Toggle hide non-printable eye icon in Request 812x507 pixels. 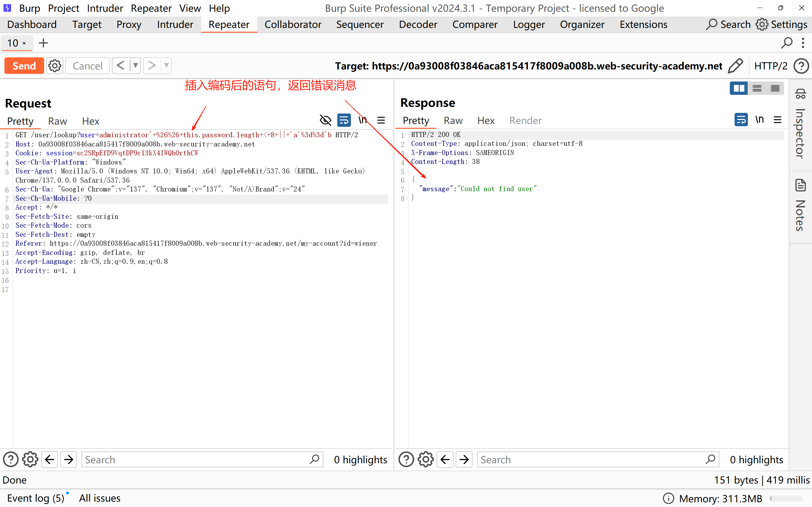pyautogui.click(x=325, y=120)
